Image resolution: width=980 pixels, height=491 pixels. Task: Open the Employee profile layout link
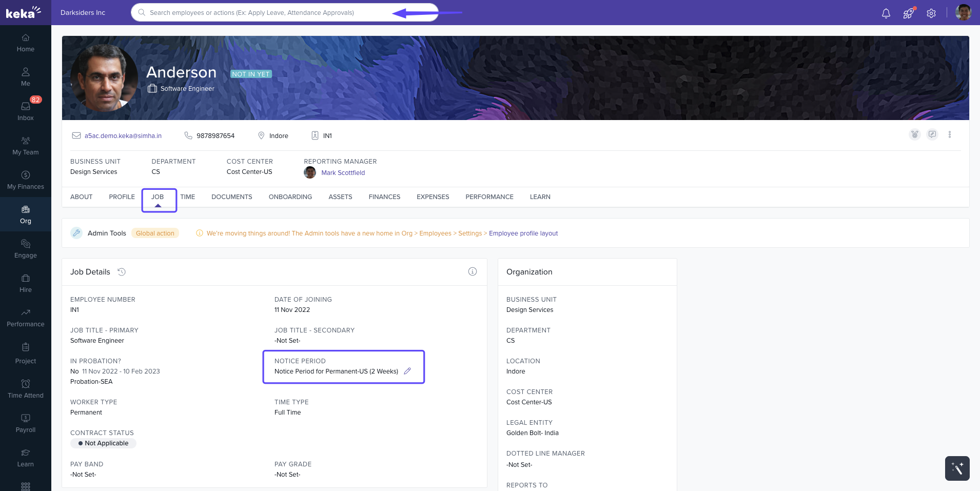(523, 233)
